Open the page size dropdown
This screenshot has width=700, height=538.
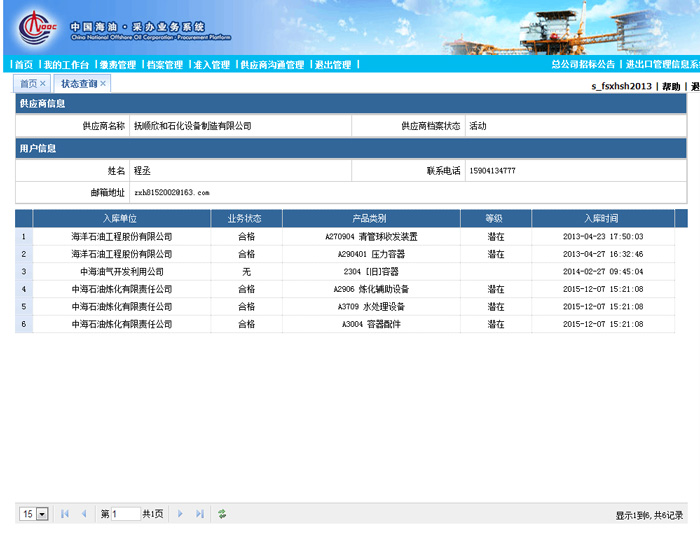(x=42, y=514)
